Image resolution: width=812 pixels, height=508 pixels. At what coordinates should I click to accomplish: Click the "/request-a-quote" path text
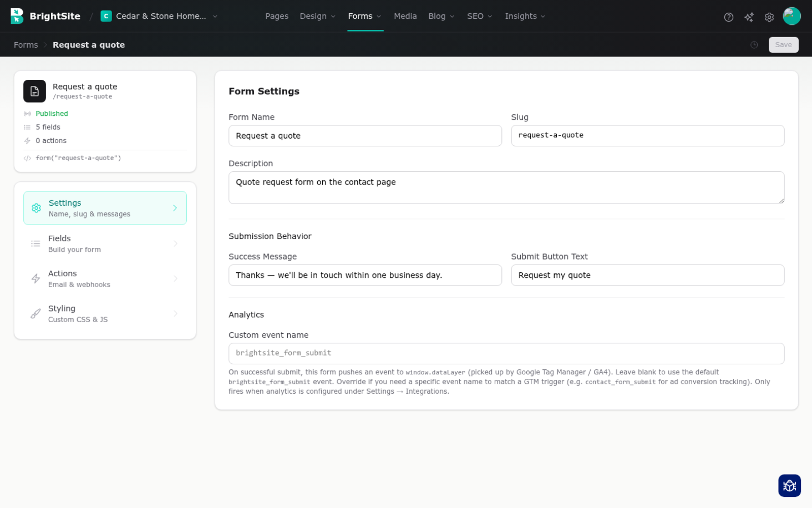[82, 97]
